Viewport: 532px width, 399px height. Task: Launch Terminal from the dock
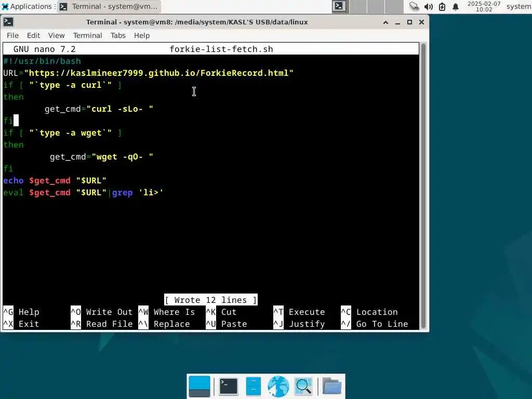pyautogui.click(x=229, y=387)
